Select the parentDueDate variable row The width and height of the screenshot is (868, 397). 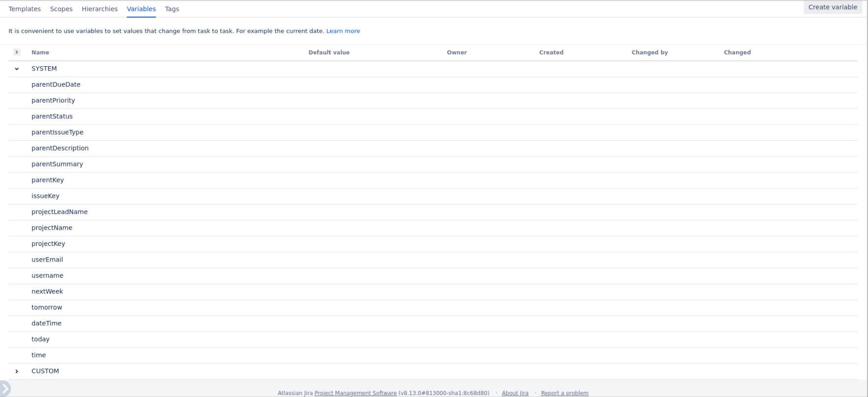pyautogui.click(x=56, y=84)
